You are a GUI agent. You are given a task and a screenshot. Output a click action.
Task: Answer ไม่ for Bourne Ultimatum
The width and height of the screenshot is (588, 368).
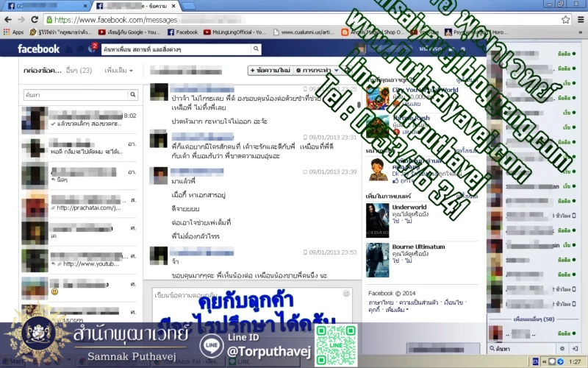pyautogui.click(x=409, y=261)
